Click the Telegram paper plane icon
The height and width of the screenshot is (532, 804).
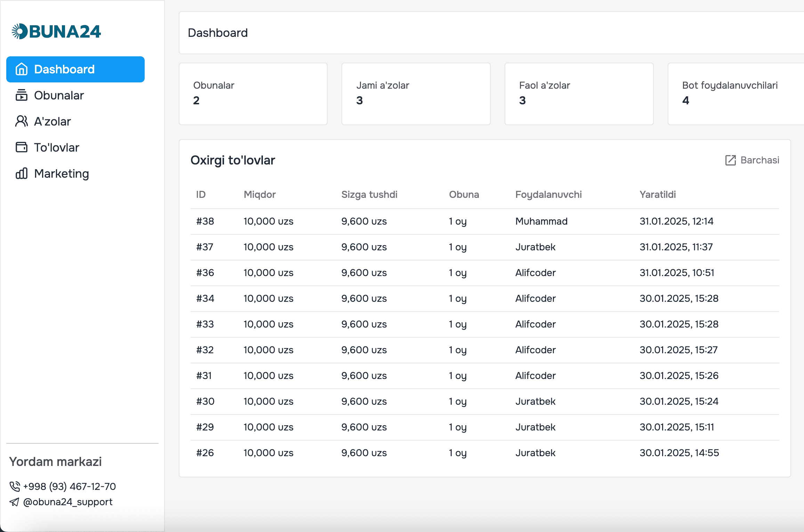pyautogui.click(x=15, y=502)
